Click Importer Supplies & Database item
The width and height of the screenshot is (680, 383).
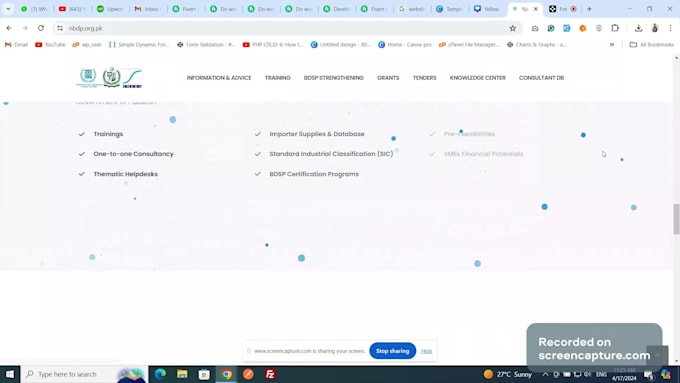(317, 134)
